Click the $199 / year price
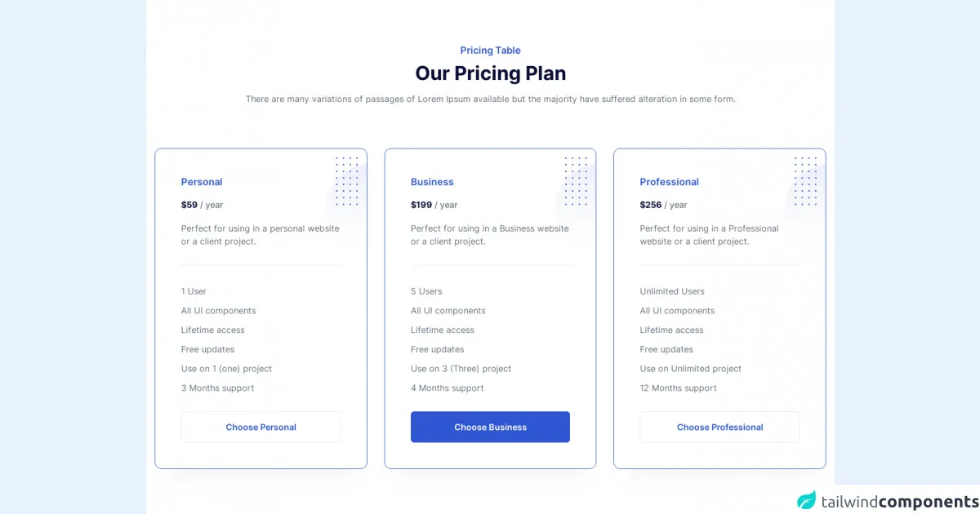This screenshot has height=514, width=980. tap(434, 205)
